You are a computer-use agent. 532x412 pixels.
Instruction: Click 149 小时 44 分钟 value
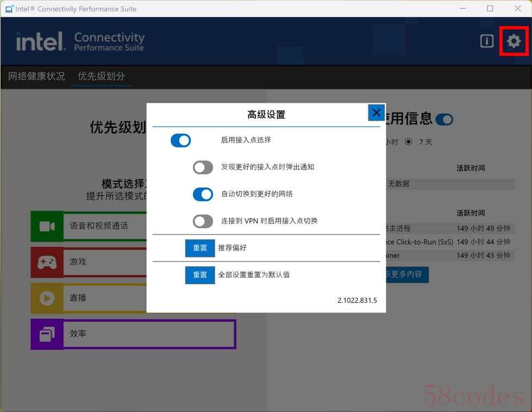pyautogui.click(x=483, y=242)
